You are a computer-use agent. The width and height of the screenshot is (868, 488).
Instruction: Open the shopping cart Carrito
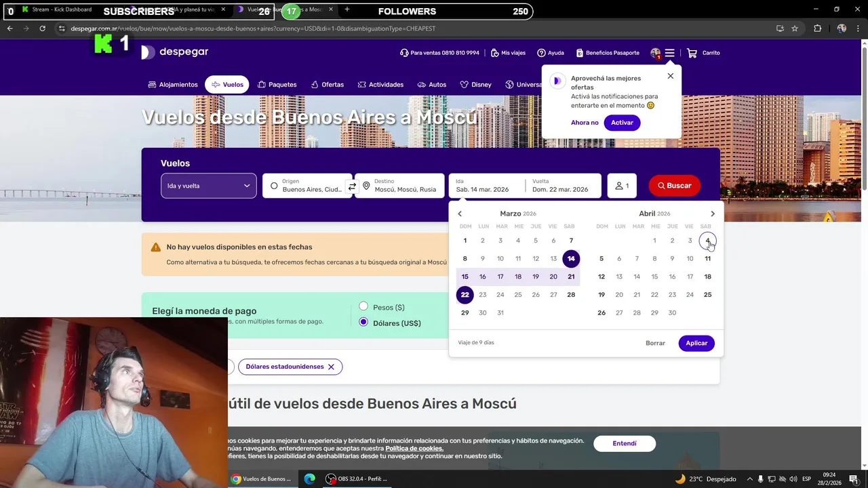click(x=703, y=53)
